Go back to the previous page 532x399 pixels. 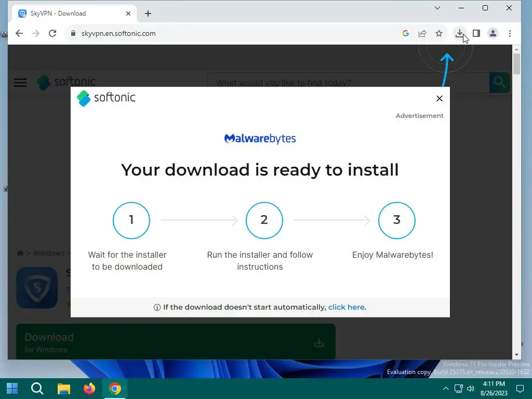pyautogui.click(x=19, y=33)
